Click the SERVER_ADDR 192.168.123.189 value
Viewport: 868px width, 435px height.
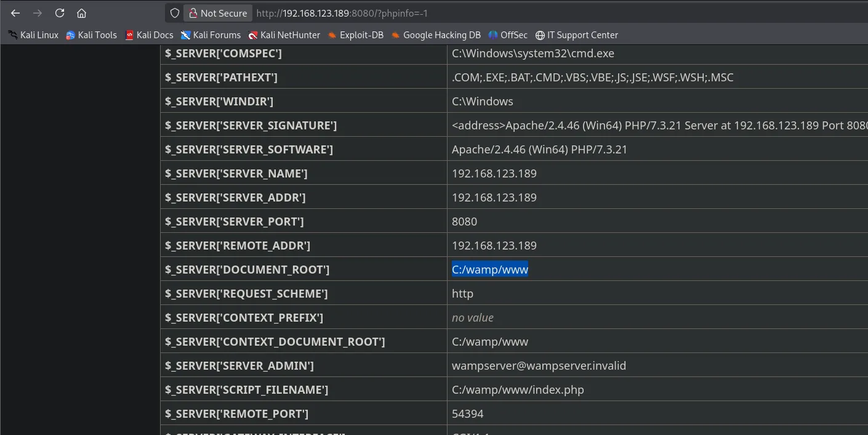click(494, 198)
